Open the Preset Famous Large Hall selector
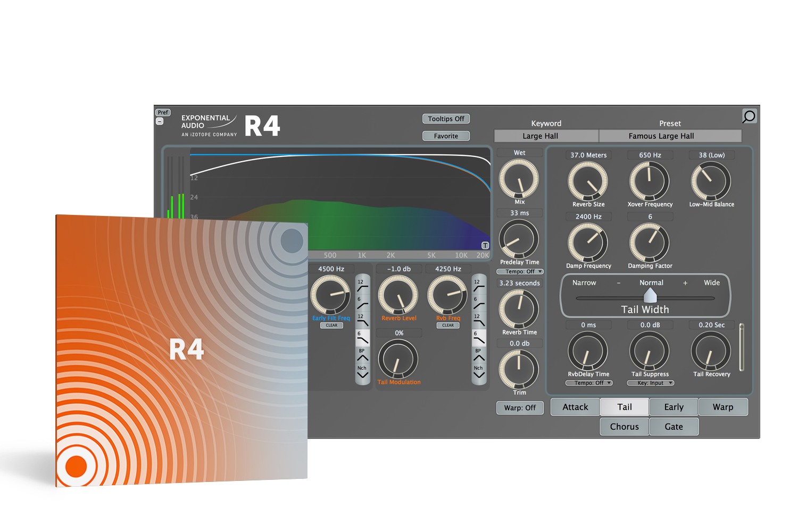Viewport: 798px width, 532px height. click(x=670, y=136)
